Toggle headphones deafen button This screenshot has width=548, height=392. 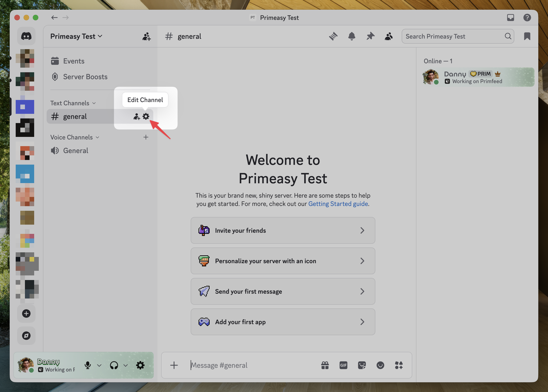click(114, 365)
